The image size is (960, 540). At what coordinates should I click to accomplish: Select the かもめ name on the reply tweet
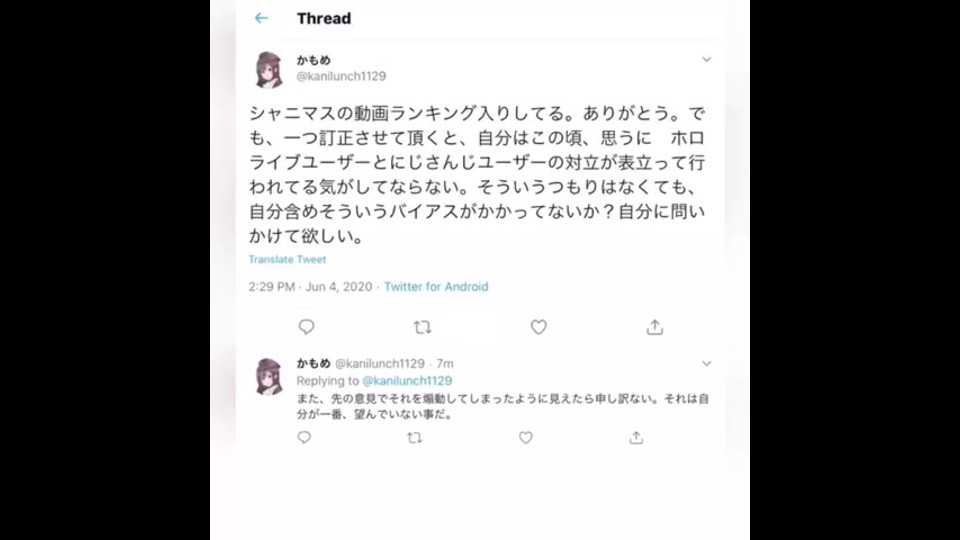[313, 363]
